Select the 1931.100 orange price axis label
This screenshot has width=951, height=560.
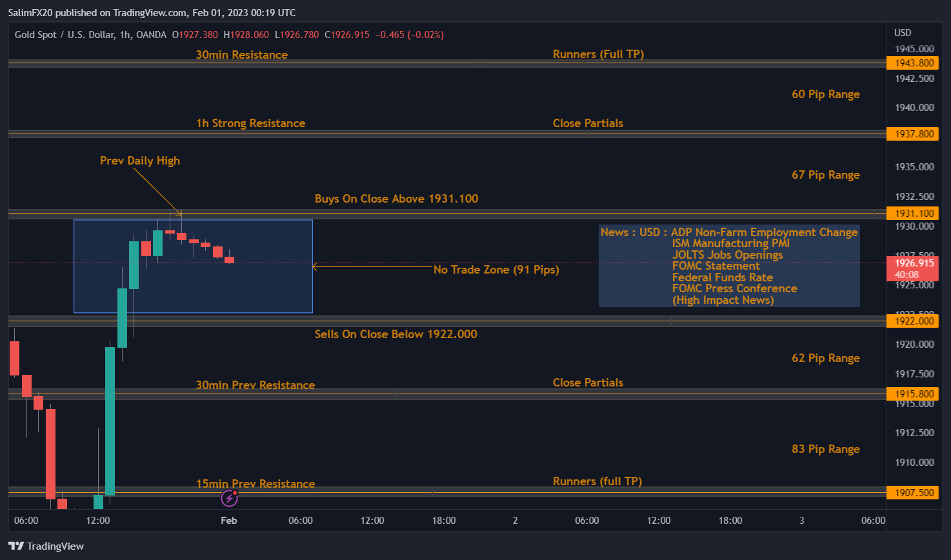(x=912, y=213)
